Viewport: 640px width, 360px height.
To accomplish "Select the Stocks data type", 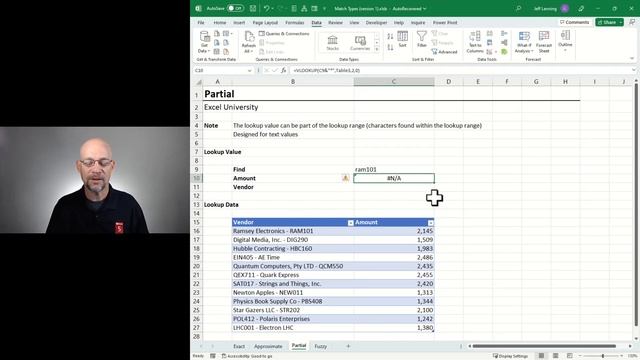I will (x=333, y=43).
